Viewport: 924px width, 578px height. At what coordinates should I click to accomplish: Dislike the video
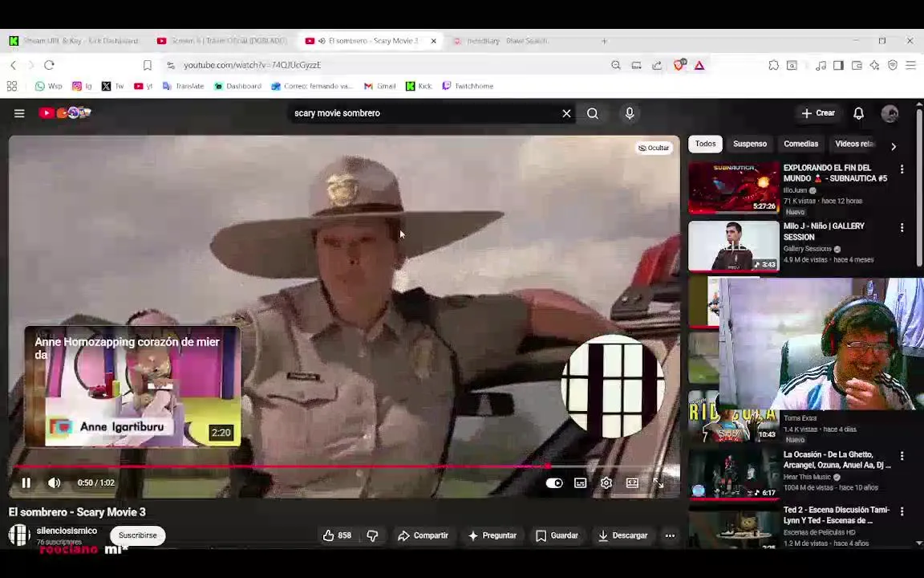372,535
